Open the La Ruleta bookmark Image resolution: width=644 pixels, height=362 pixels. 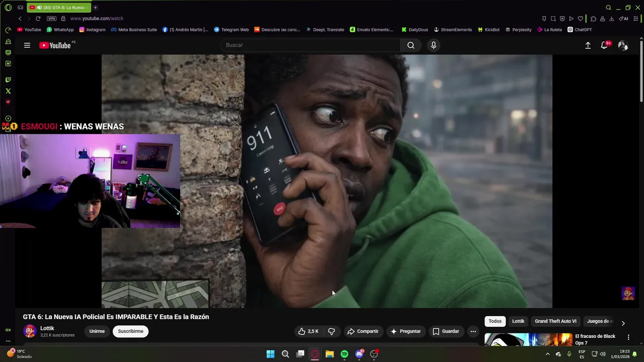point(549,30)
